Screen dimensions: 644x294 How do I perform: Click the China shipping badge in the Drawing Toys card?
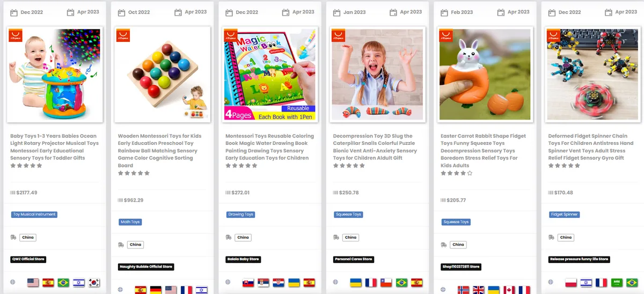[x=243, y=237]
